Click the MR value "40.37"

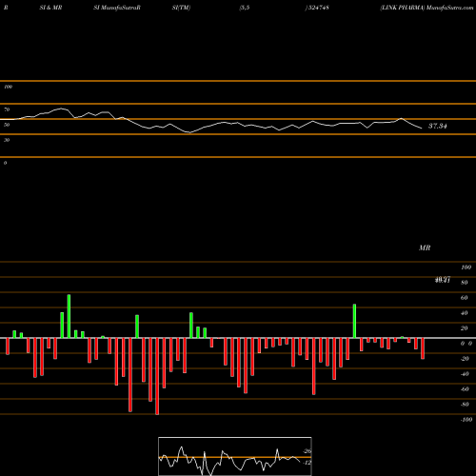coord(443,280)
